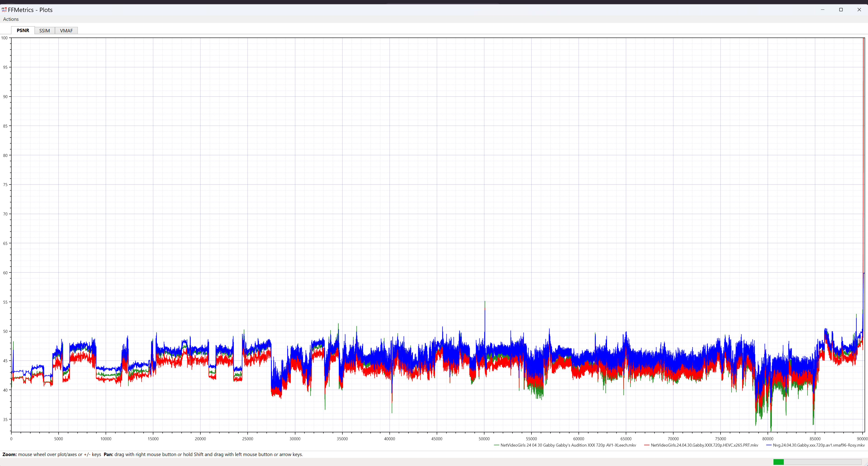Click the red legend line for HEVC.x265.PRT
868x466 pixels.
[647, 445]
